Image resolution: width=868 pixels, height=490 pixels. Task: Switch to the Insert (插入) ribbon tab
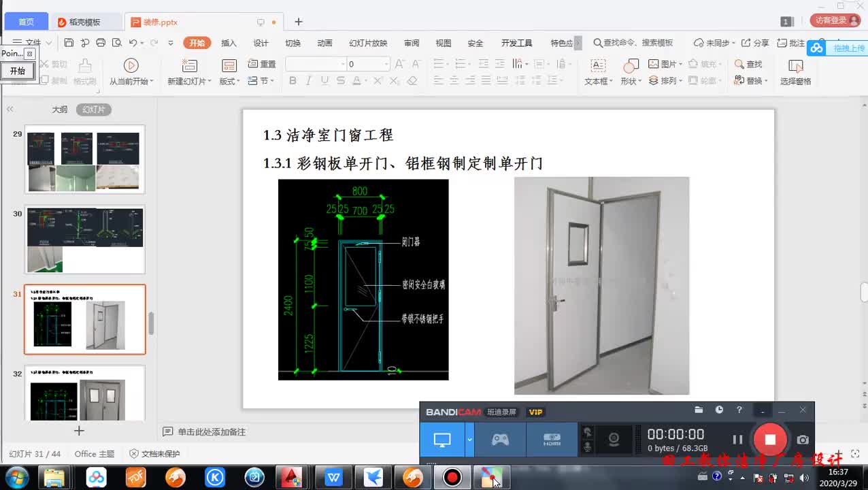pos(229,43)
